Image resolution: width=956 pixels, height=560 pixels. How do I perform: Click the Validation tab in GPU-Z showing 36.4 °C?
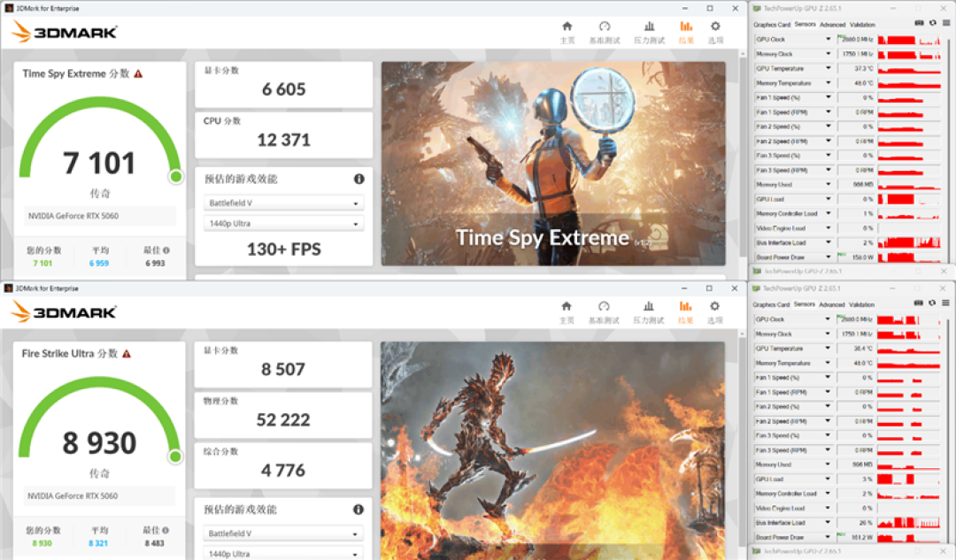click(861, 304)
